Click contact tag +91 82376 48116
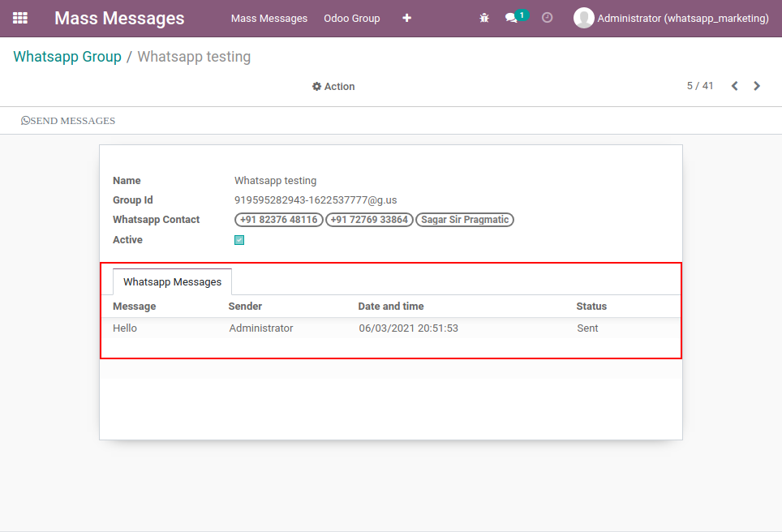 pos(279,220)
